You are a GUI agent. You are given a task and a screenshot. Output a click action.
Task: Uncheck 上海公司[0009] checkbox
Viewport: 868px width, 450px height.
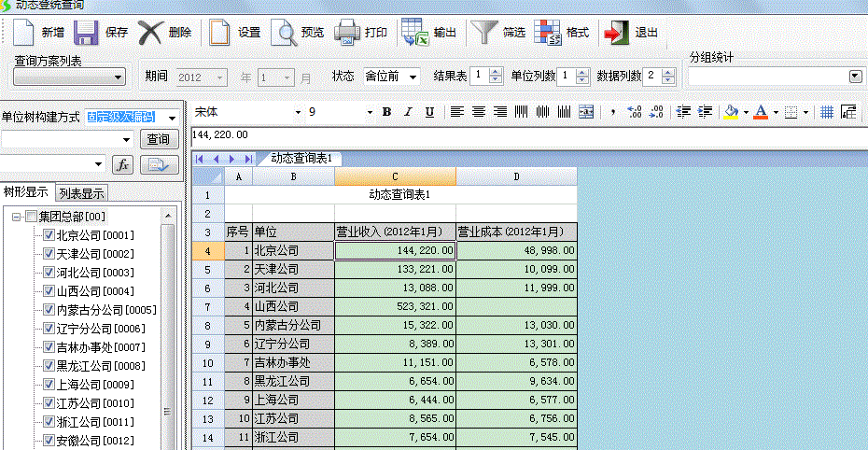coord(49,385)
